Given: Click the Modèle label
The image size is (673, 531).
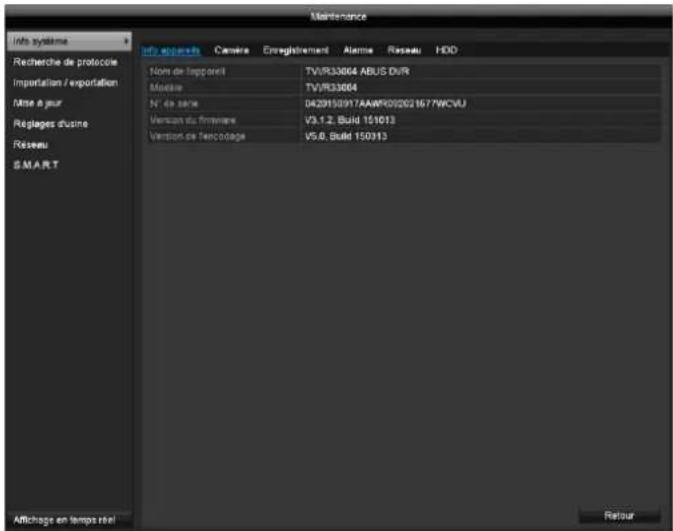Looking at the screenshot, I should 166,88.
